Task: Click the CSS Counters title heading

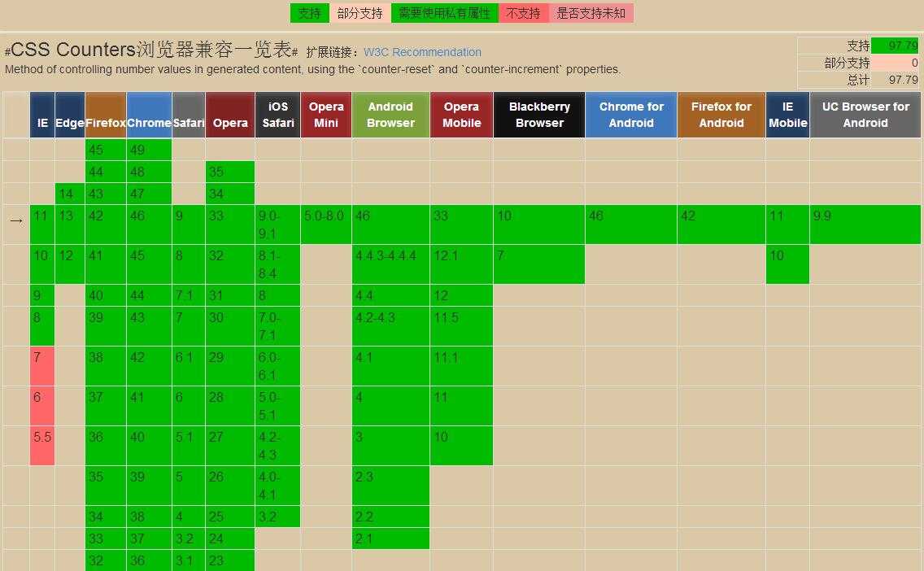Action: point(151,50)
